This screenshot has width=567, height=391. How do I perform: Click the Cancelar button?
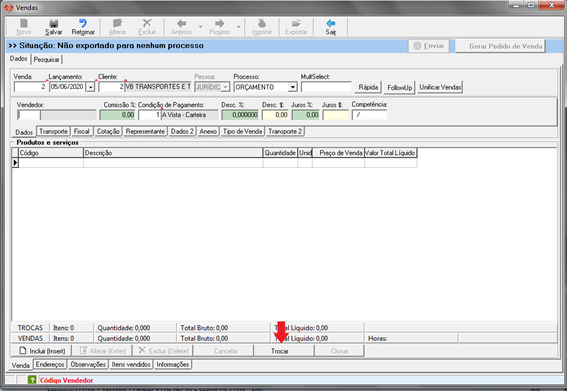coord(224,351)
